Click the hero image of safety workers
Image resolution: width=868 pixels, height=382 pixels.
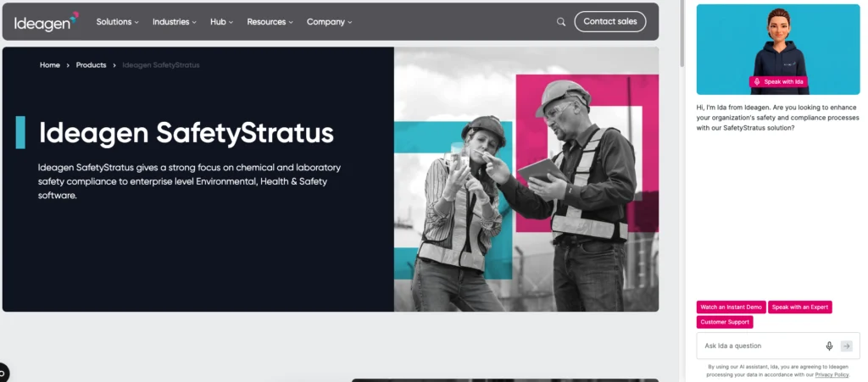pos(526,179)
